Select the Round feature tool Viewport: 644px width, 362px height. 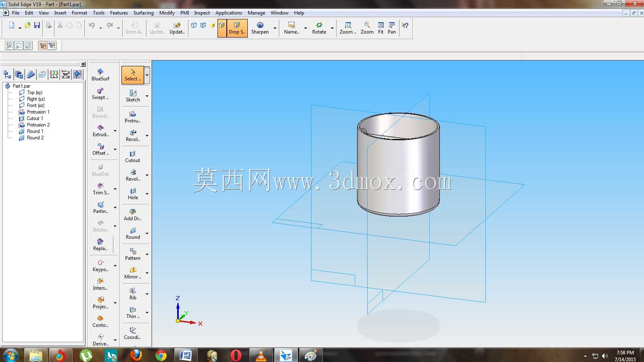point(133,233)
